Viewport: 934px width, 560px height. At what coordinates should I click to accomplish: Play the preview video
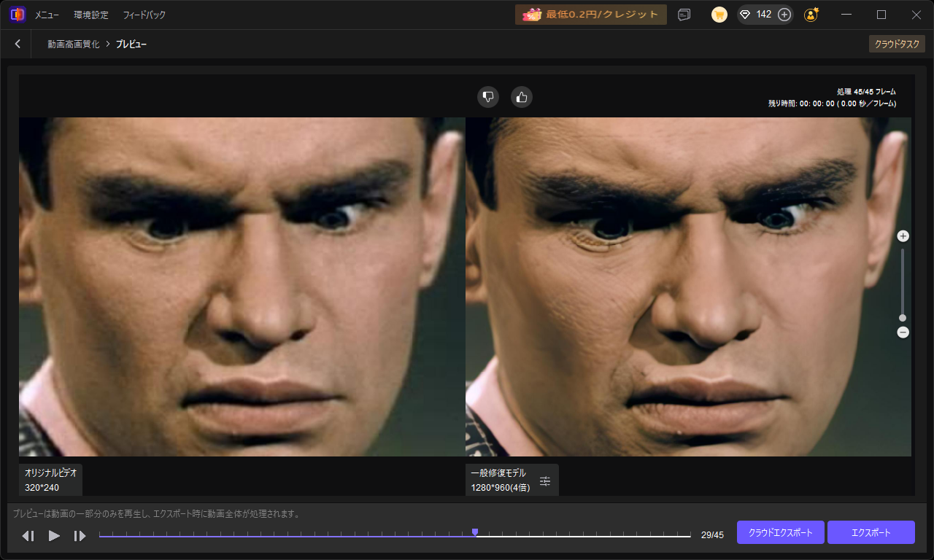(x=54, y=535)
